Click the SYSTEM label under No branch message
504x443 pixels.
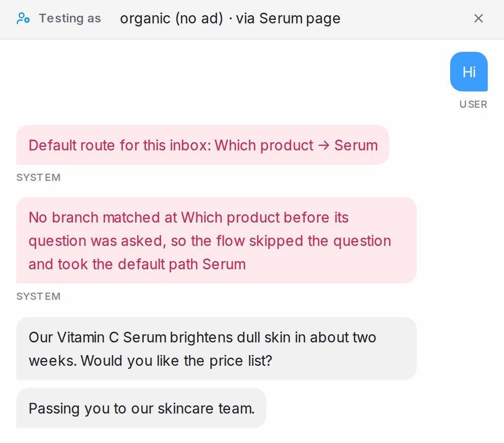tap(38, 296)
